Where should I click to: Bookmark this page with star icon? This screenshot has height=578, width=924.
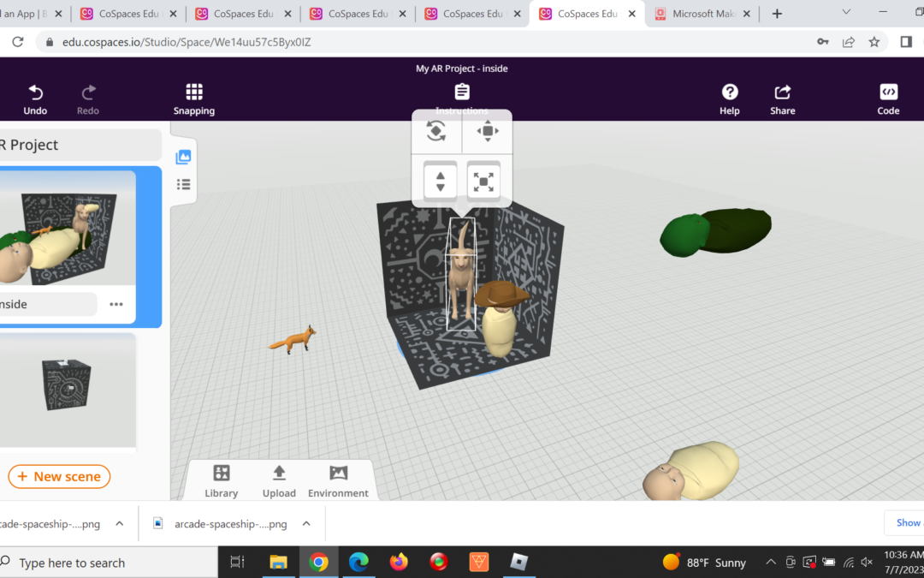(x=874, y=42)
